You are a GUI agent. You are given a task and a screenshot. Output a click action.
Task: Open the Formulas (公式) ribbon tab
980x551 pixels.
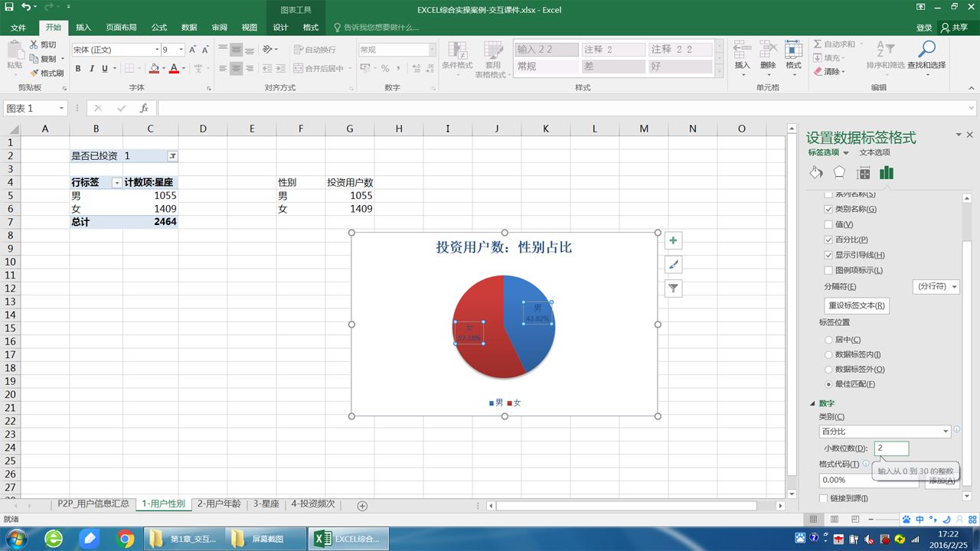tap(159, 28)
